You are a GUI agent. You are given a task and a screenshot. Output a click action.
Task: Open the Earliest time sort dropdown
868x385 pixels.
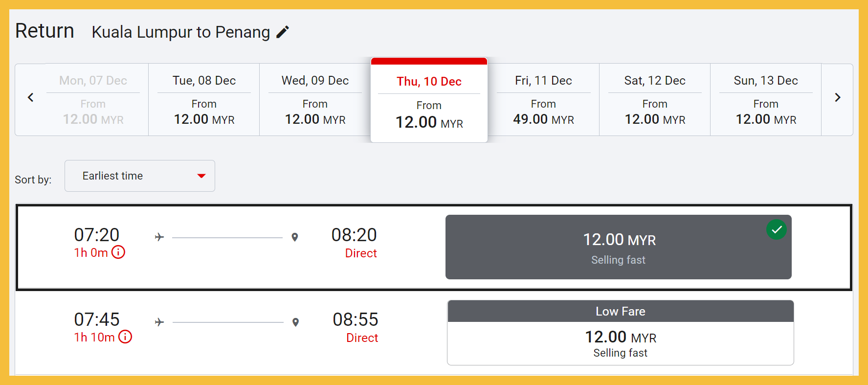click(x=139, y=176)
